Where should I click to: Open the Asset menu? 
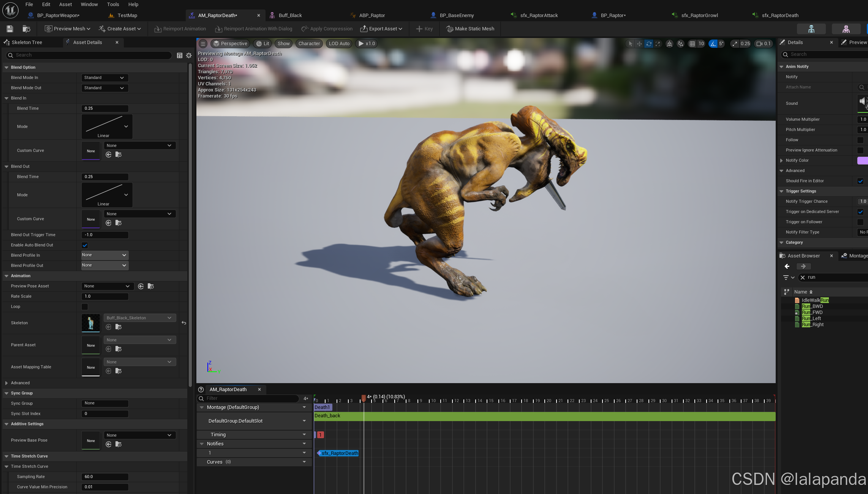65,5
